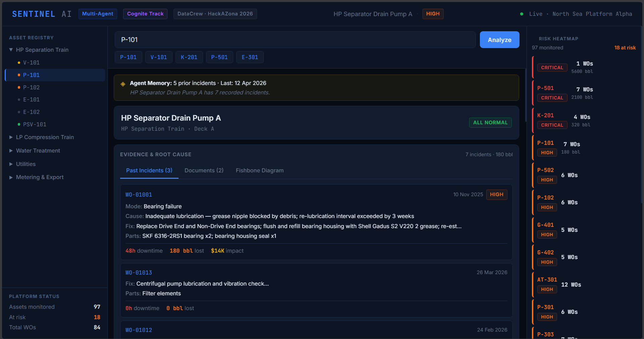
Task: Click the green Live status dot
Action: (x=522, y=14)
